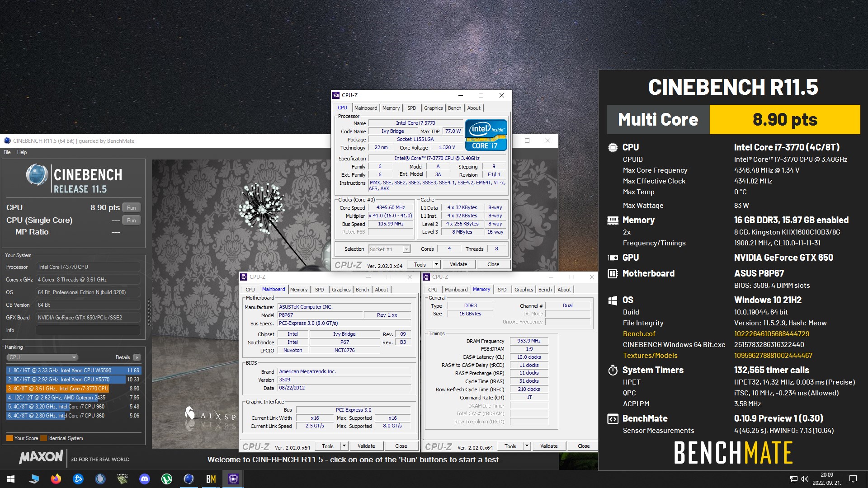The width and height of the screenshot is (868, 488).
Task: Click Validate in Memory CPU-Z window
Action: (x=549, y=446)
